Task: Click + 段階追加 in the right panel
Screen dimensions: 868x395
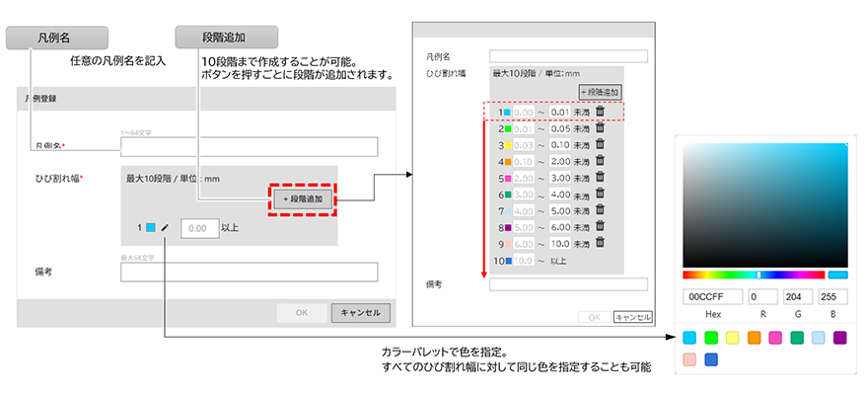Action: tap(600, 92)
